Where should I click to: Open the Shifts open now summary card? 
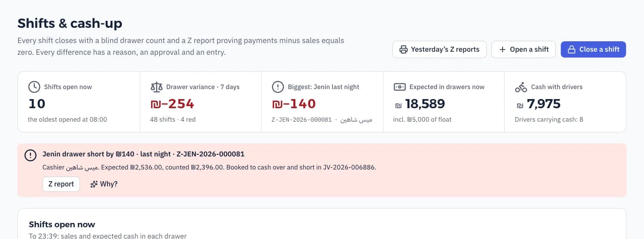click(79, 102)
